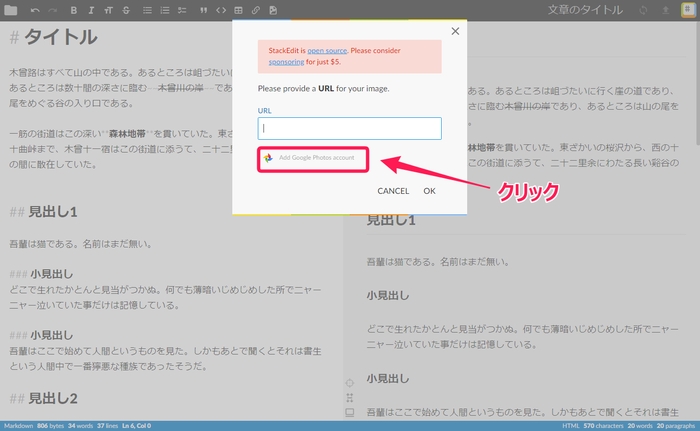The height and width of the screenshot is (431, 700).
Task: Toggle bold formatting
Action: [74, 10]
